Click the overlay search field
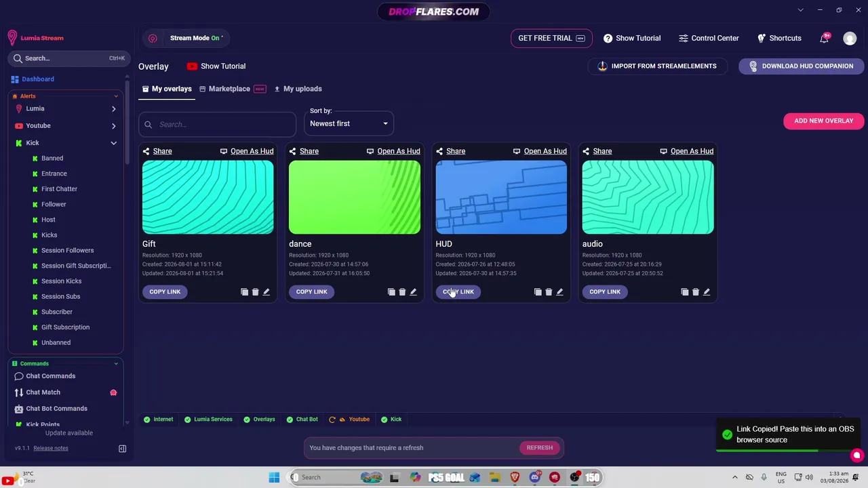 [x=217, y=125]
